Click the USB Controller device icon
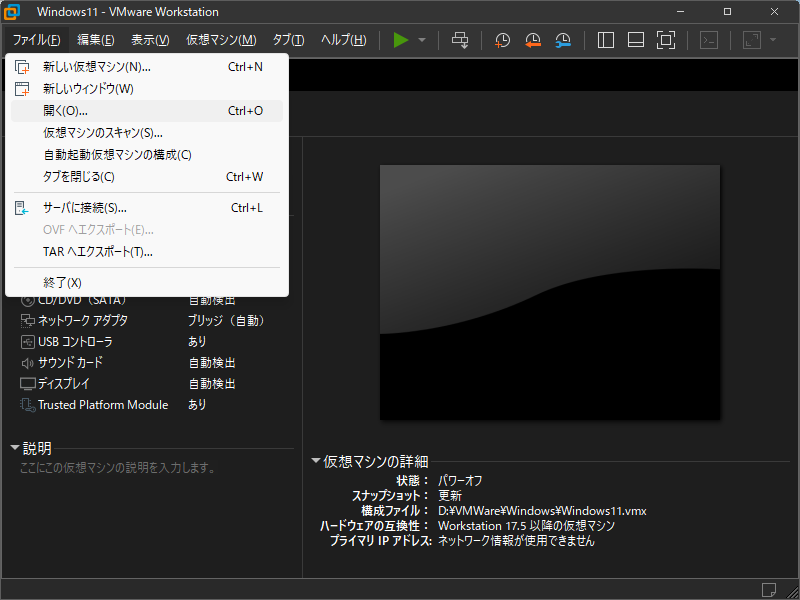 click(28, 342)
